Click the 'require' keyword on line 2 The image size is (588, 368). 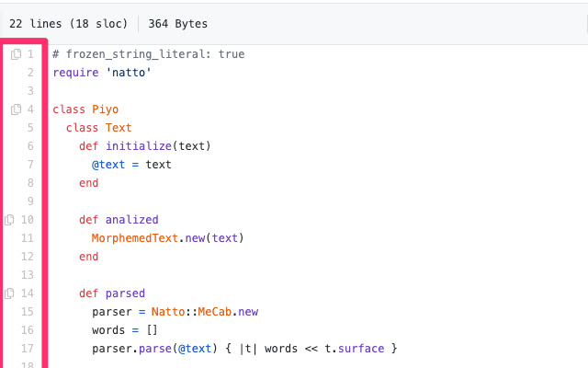(x=75, y=73)
